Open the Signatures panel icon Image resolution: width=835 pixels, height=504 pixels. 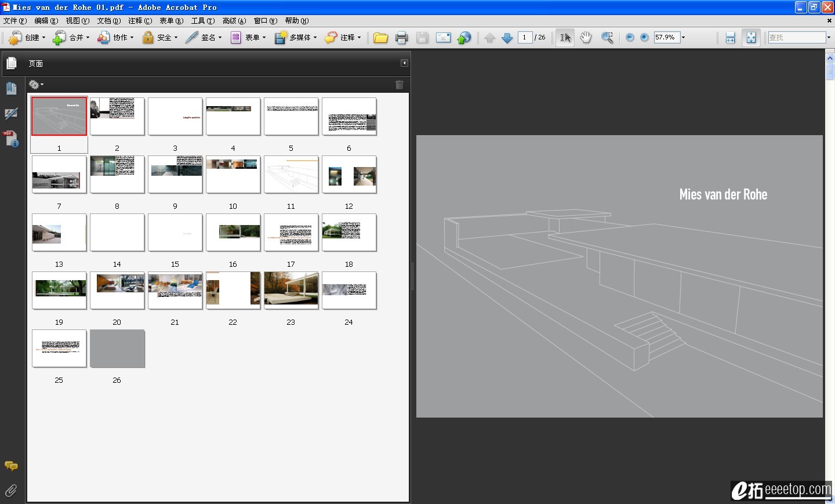(x=12, y=114)
